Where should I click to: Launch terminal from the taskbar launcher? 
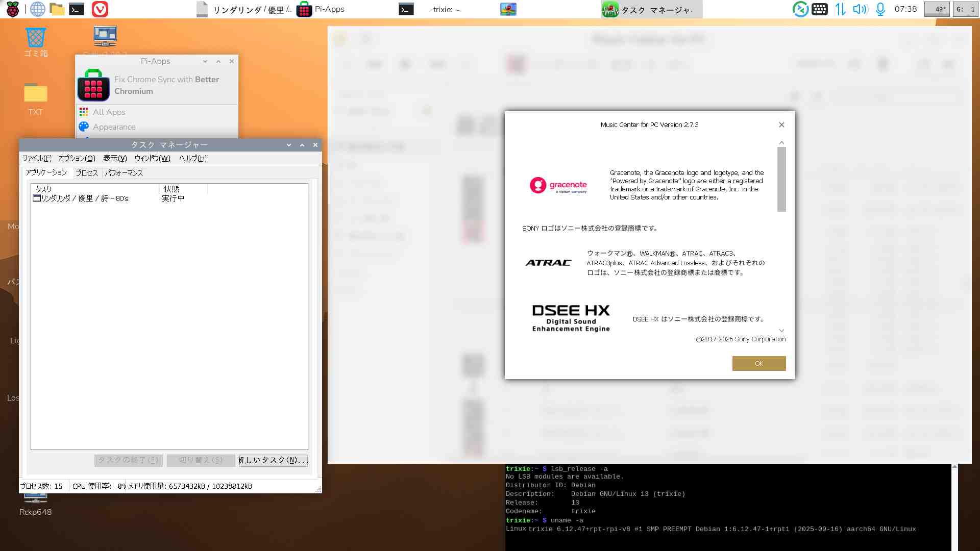[77, 9]
